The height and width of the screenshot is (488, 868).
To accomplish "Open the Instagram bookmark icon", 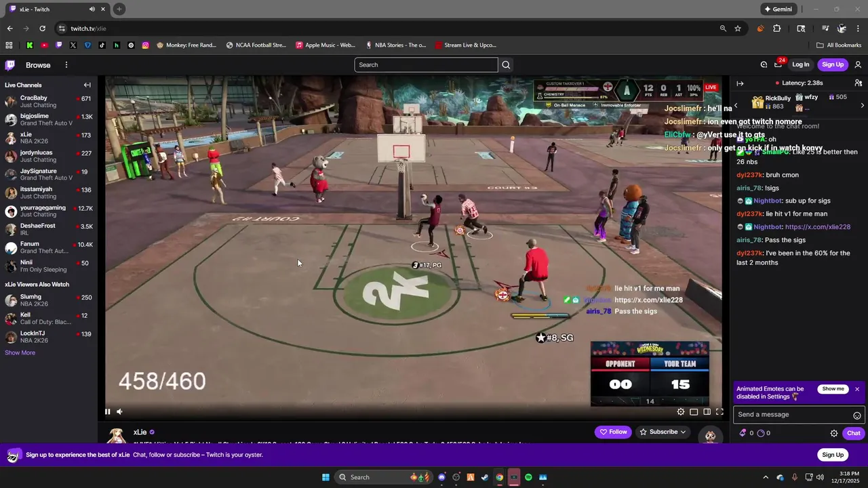I will 145,45.
